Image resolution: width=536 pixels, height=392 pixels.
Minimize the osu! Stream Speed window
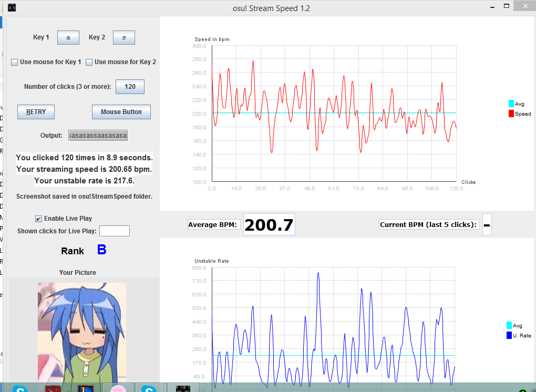pos(492,7)
